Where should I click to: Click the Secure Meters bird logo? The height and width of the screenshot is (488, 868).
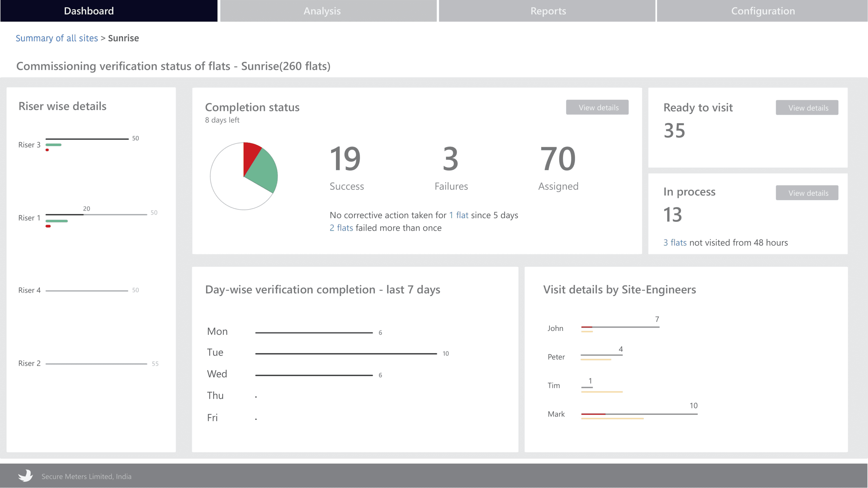26,476
